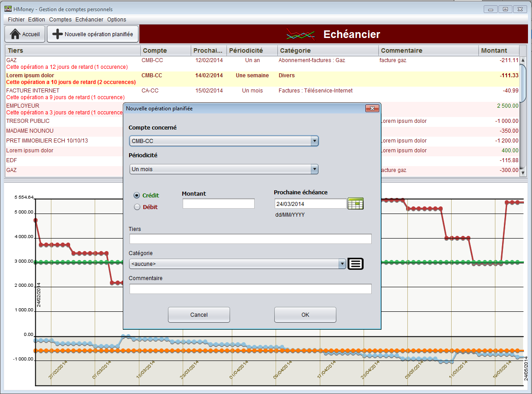Select the Débit radio button

(137, 207)
